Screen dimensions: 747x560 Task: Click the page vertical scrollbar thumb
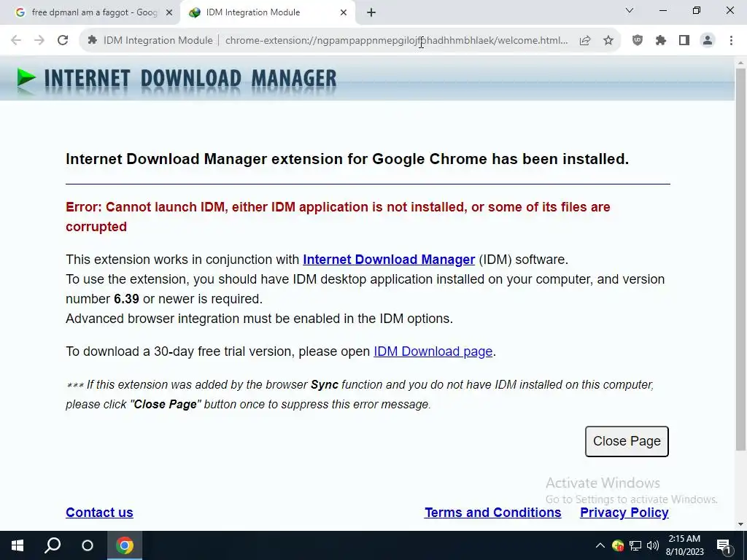tap(740, 259)
